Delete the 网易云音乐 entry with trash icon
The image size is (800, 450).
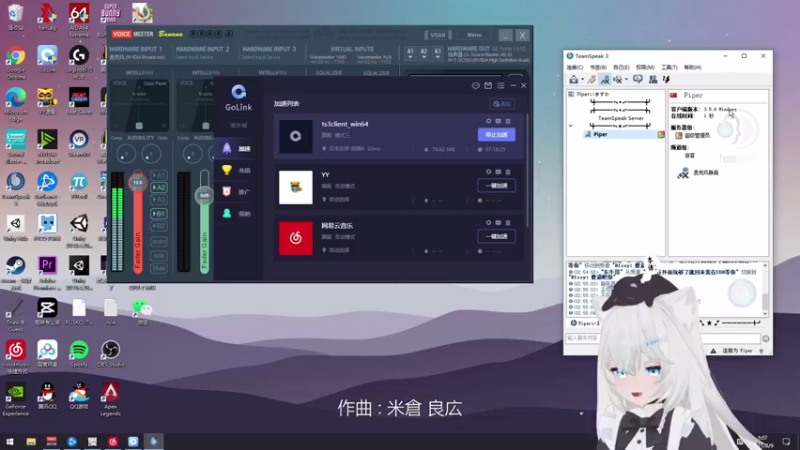[x=508, y=223]
